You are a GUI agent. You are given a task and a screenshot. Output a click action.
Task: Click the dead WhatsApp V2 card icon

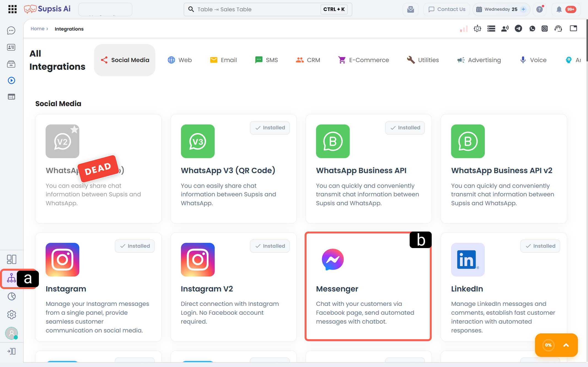pyautogui.click(x=63, y=141)
